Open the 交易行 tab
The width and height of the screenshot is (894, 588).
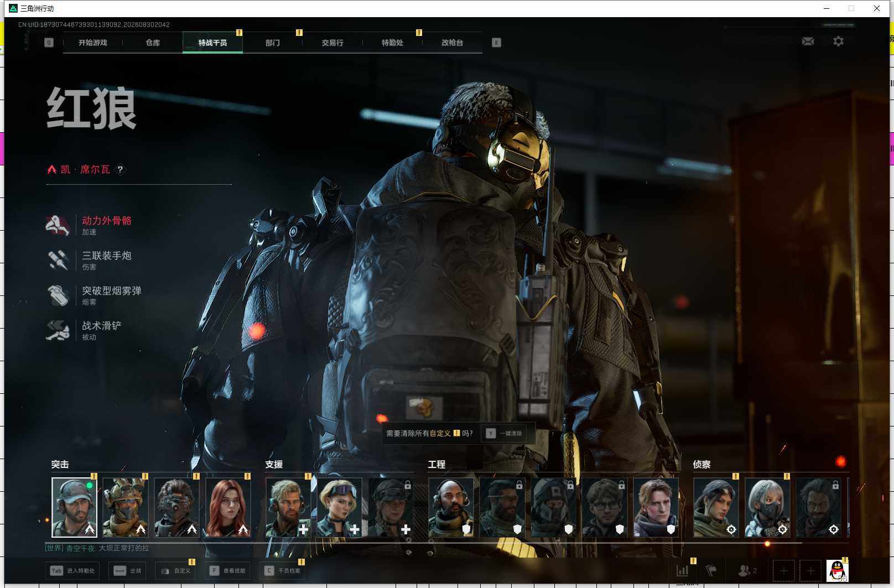pos(332,43)
